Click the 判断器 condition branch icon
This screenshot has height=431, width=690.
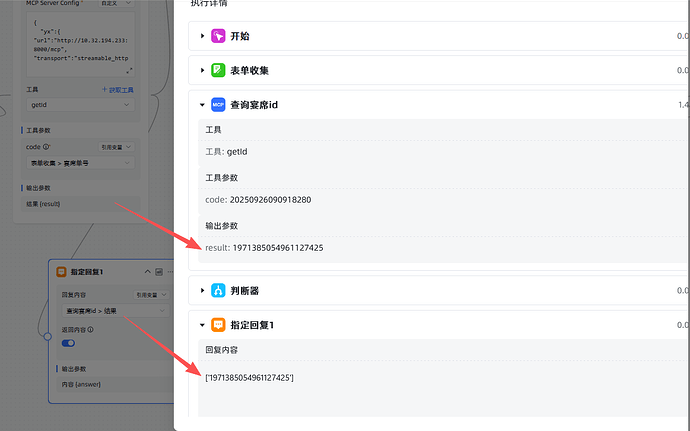218,291
